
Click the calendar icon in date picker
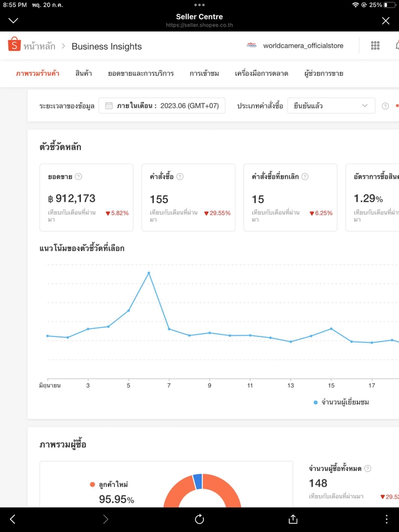[x=109, y=105]
